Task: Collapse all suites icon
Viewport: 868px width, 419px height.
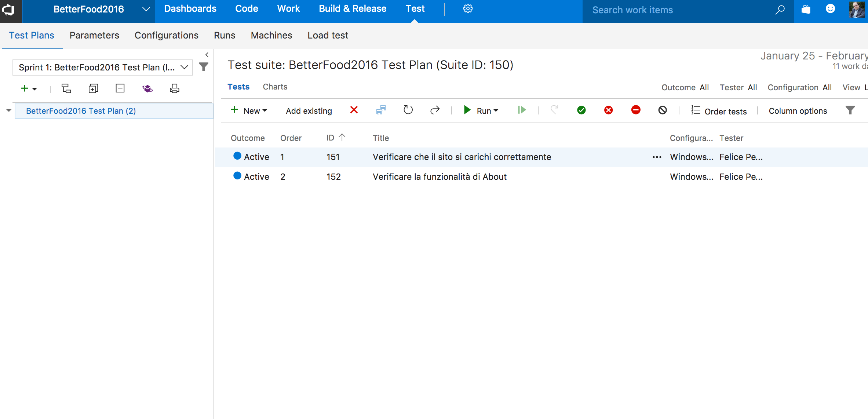Action: [x=120, y=88]
